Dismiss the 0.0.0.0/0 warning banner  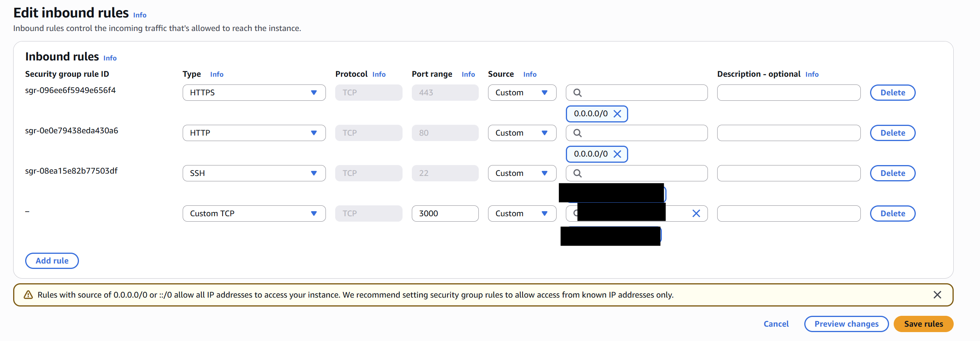[x=937, y=295]
